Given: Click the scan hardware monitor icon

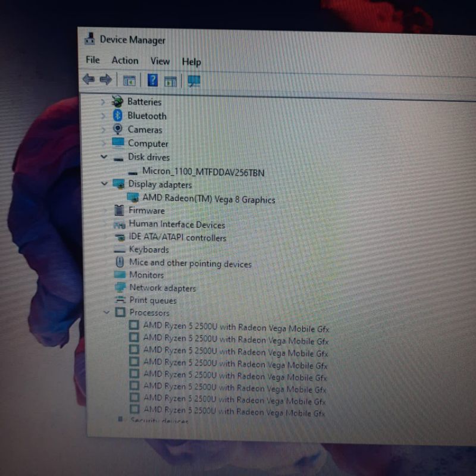Looking at the screenshot, I should (194, 81).
